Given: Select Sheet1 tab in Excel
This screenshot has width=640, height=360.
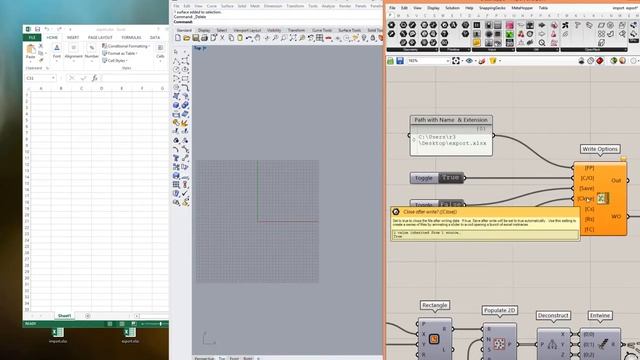Looking at the screenshot, I should tap(64, 316).
